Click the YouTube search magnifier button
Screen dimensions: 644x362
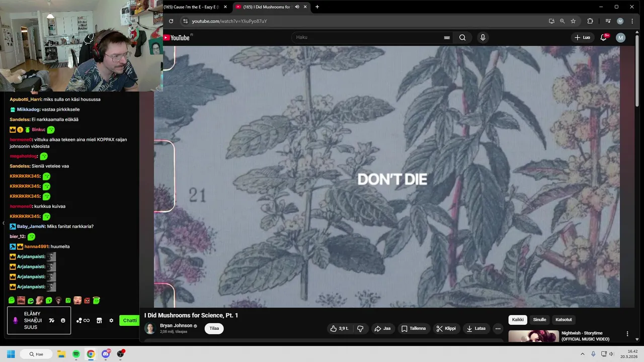[x=462, y=37]
